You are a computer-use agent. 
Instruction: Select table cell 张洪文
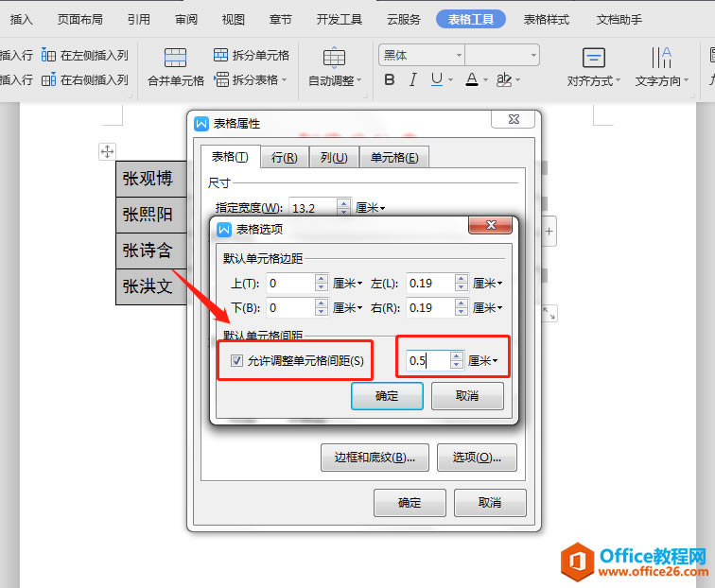pyautogui.click(x=151, y=286)
